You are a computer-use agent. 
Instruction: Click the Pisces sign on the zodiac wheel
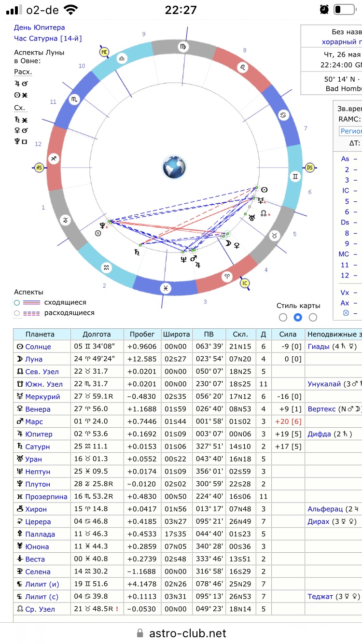pyautogui.click(x=166, y=288)
